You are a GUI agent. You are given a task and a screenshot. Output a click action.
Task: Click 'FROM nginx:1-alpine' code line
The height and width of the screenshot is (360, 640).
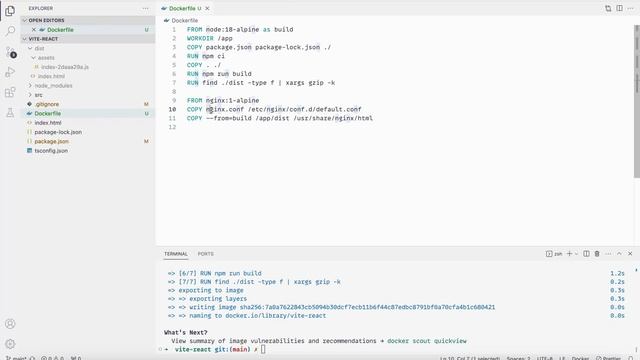[223, 100]
